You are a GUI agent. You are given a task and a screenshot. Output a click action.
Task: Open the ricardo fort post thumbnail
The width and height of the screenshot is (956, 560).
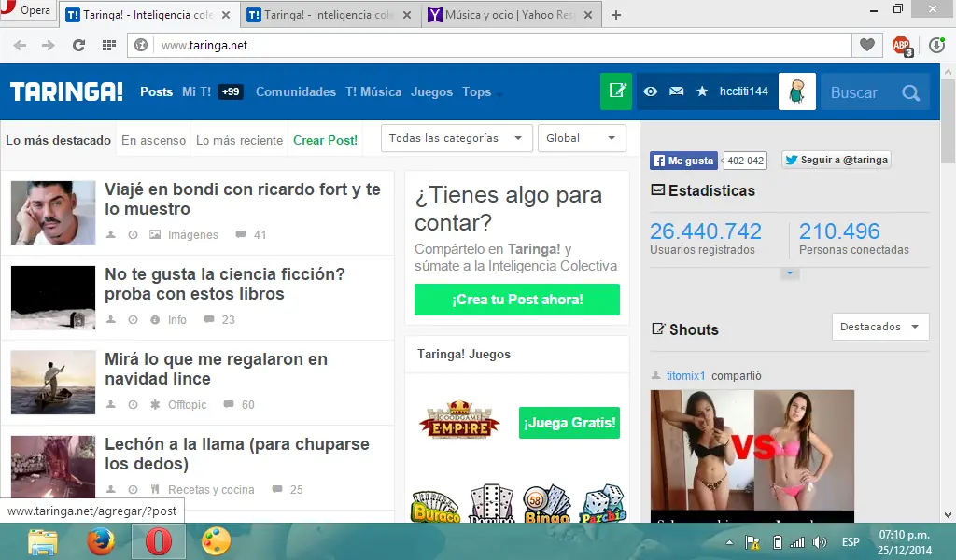click(53, 212)
